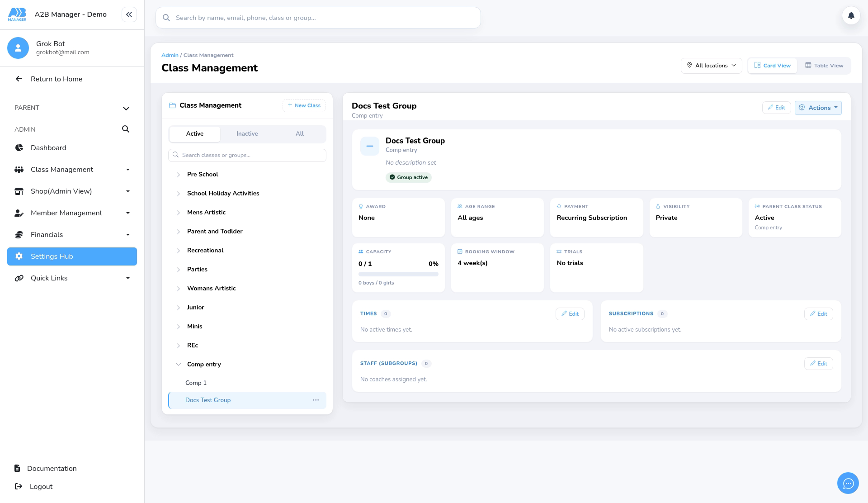The width and height of the screenshot is (868, 503).
Task: Open Settings Hub in sidebar
Action: [72, 256]
